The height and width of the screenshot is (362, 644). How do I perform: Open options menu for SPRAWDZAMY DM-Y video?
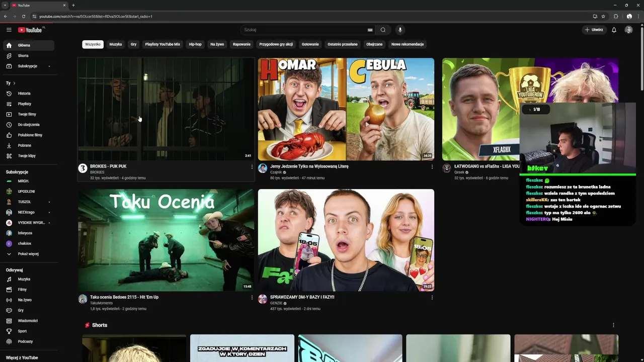click(x=432, y=298)
